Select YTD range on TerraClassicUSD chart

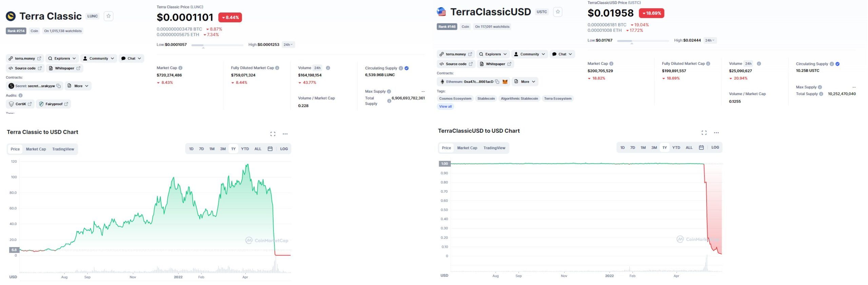[676, 148]
